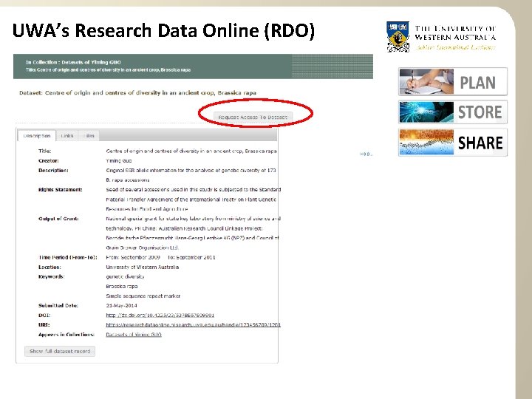Image resolution: width=532 pixels, height=399 pixels.
Task: Click the Dataset title above the tabs
Action: click(137, 92)
